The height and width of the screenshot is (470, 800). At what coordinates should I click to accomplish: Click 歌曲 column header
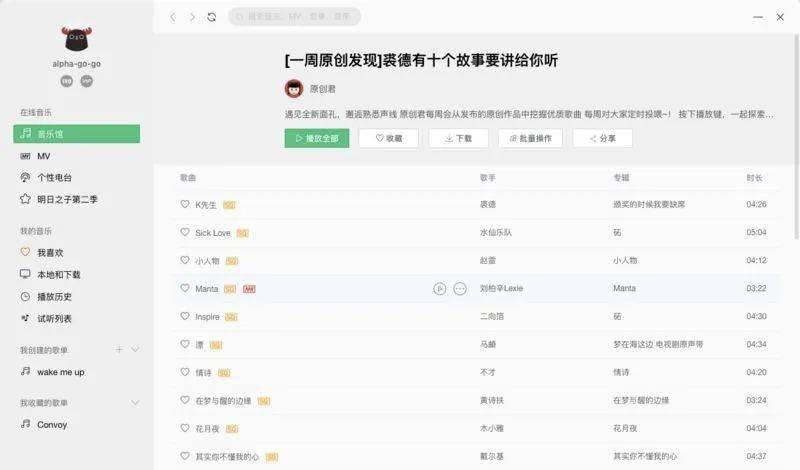click(x=188, y=178)
